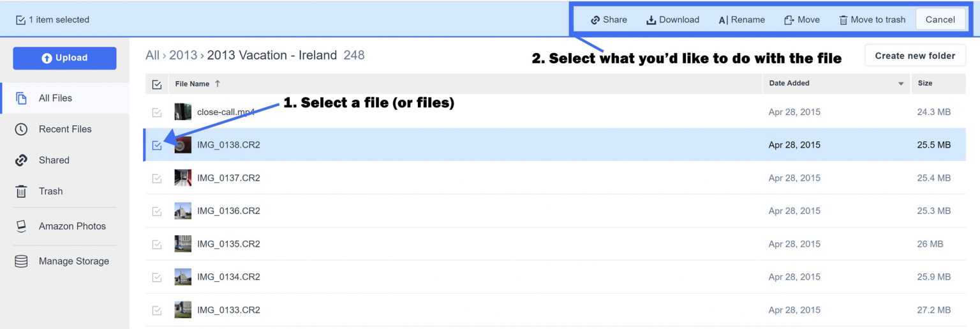Open Recent Files clock icon in sidebar
980x329 pixels.
click(x=21, y=129)
